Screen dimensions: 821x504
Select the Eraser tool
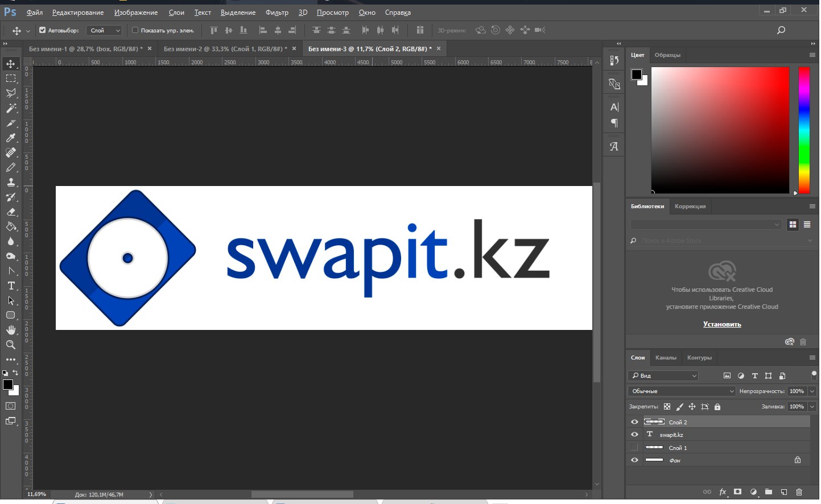tap(11, 212)
